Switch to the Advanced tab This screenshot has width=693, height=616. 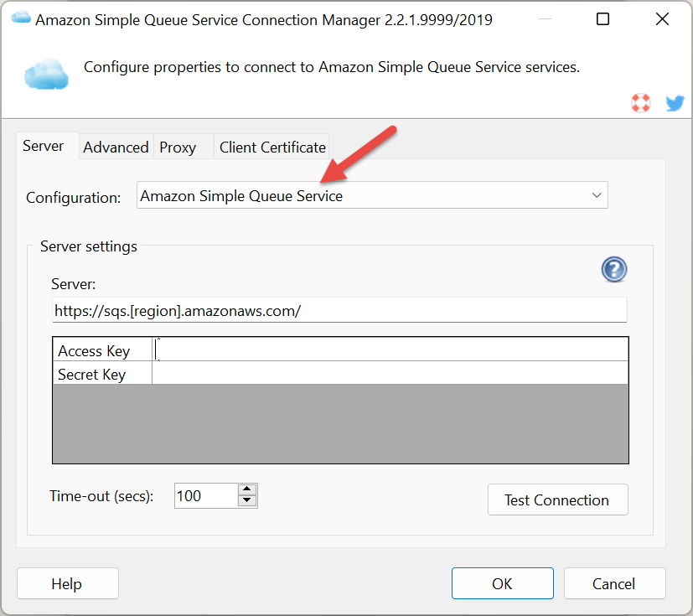[116, 148]
